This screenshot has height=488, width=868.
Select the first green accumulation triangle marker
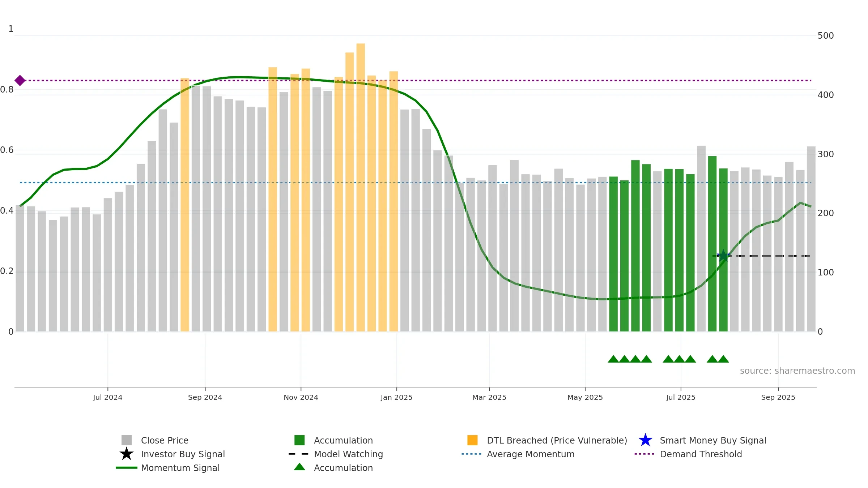(613, 359)
